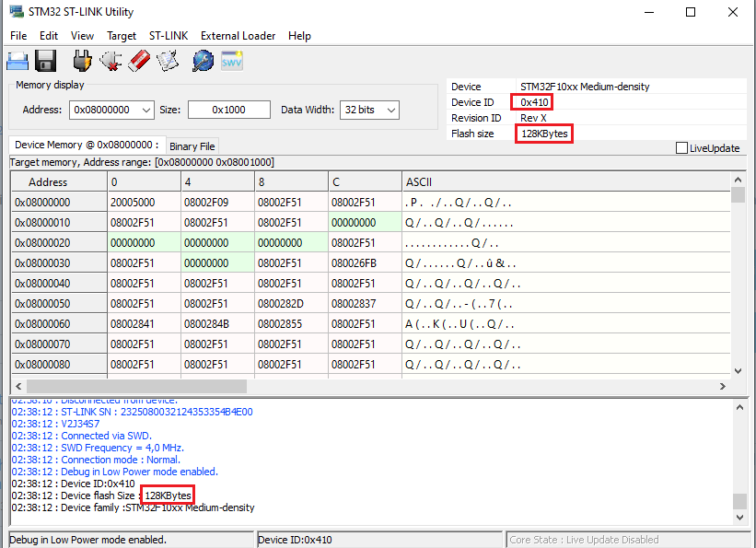Click the Device ID:0x410 status bar entry
The image size is (756, 548).
coord(379,540)
